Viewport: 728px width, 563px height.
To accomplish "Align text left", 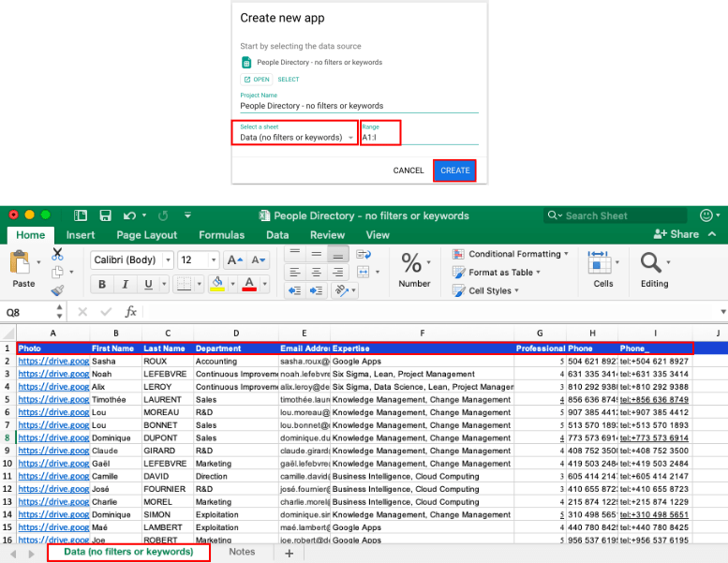I will (294, 272).
